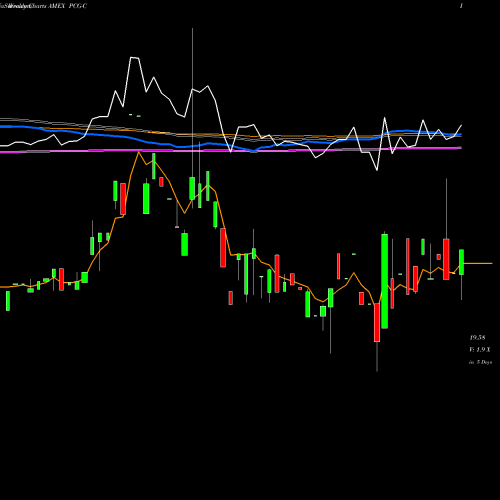Click the '19.58' price value
This screenshot has height=500, width=500.
pos(477,338)
